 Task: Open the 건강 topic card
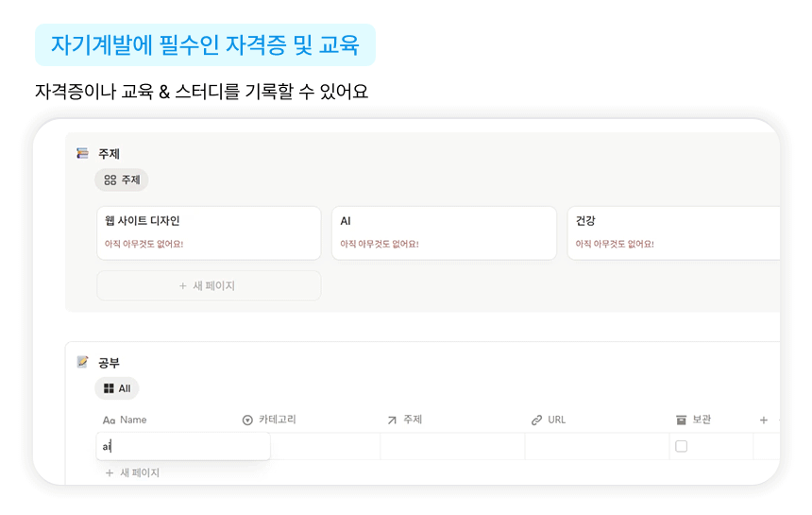(674, 232)
